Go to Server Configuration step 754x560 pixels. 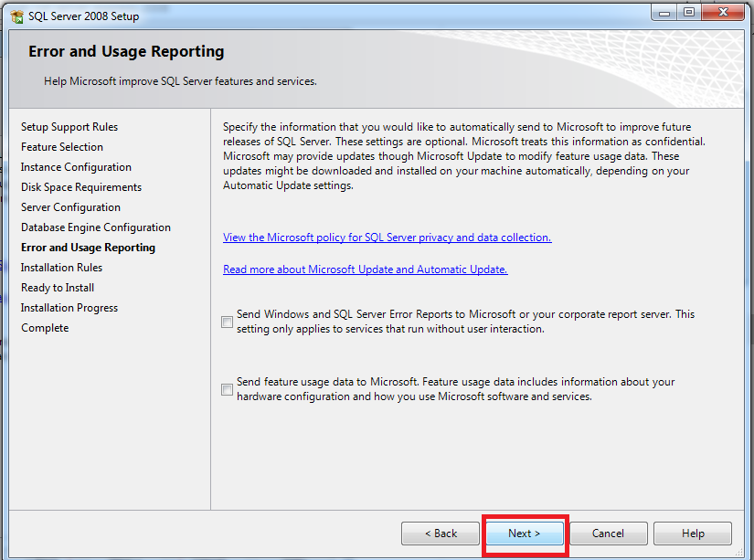pos(70,207)
